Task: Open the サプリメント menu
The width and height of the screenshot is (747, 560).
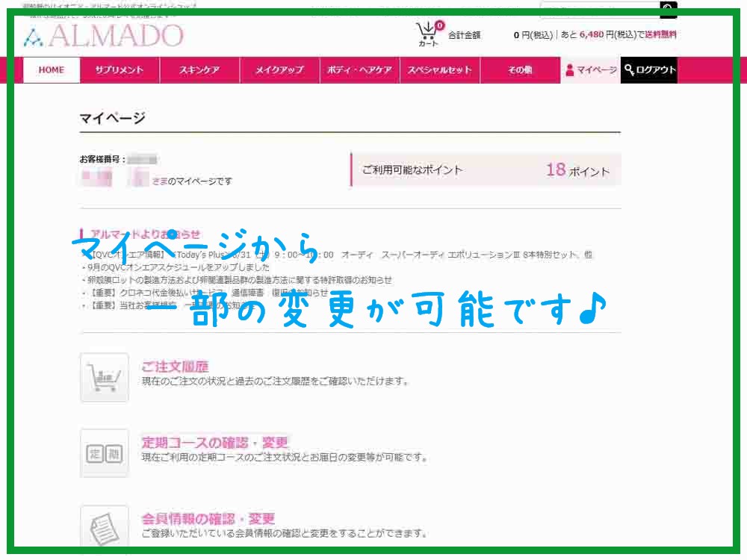Action: [119, 70]
